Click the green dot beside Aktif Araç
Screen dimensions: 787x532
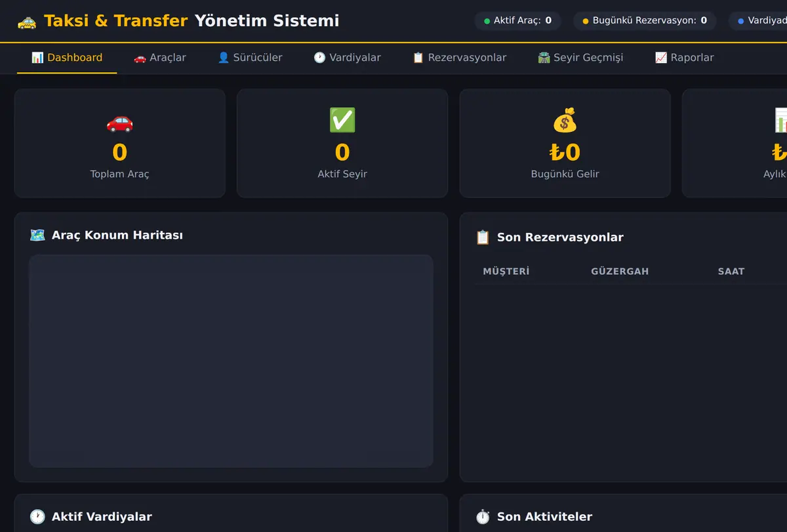(487, 21)
